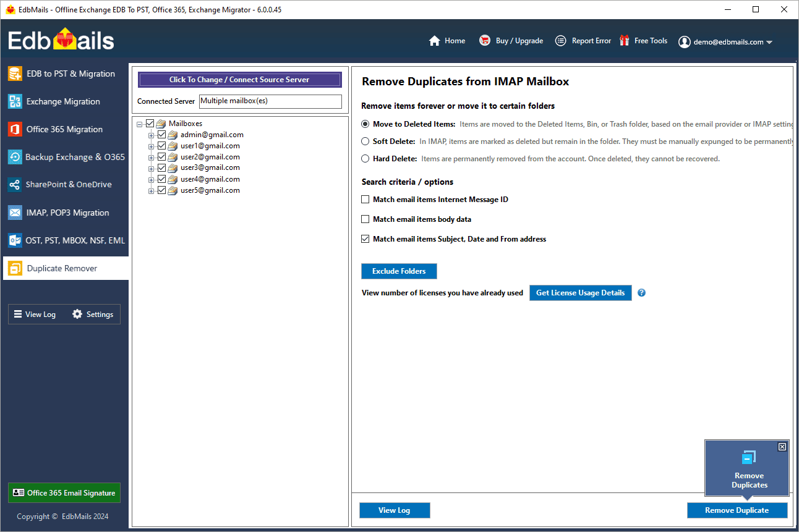Click the Report Error list icon
The image size is (799, 532).
[561, 41]
